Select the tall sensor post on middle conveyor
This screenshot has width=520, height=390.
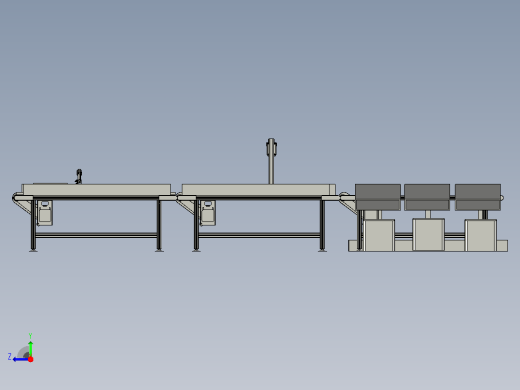pyautogui.click(x=271, y=161)
